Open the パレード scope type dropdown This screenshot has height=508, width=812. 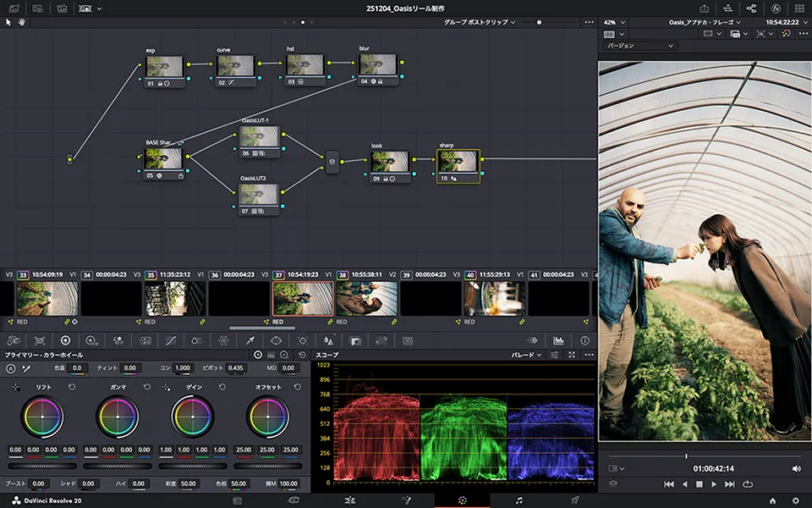click(x=526, y=355)
